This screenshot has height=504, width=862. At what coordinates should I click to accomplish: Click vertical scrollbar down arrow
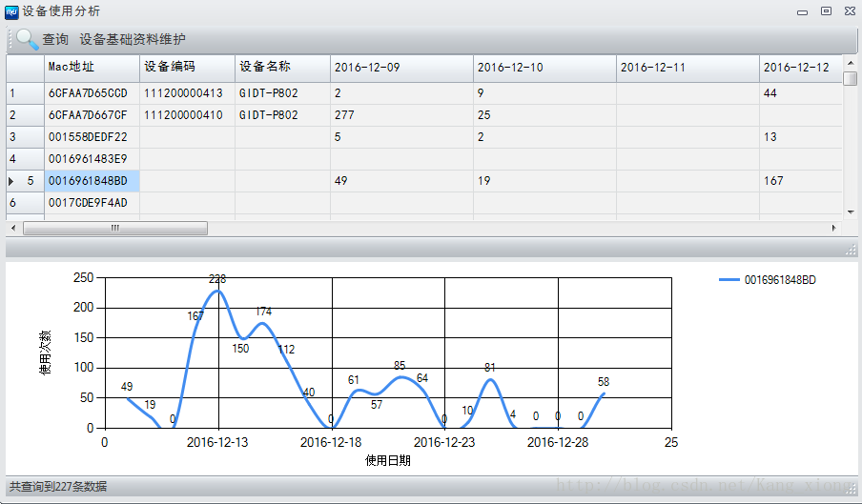pos(851,212)
